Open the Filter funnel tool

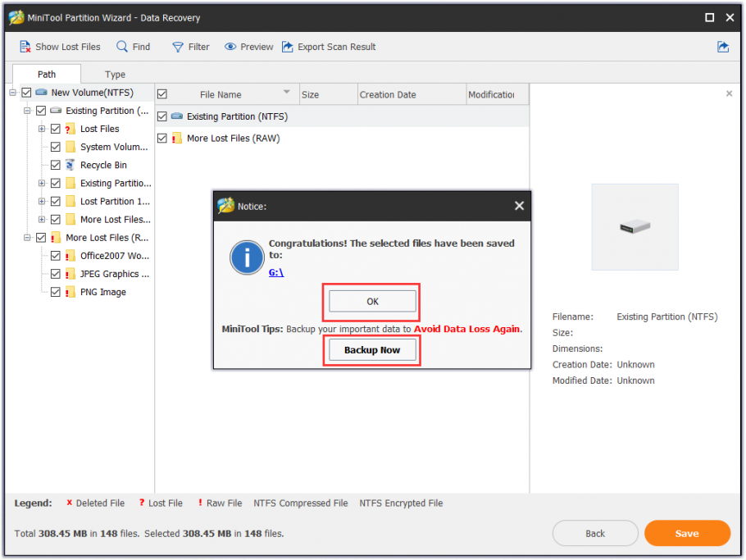click(177, 47)
